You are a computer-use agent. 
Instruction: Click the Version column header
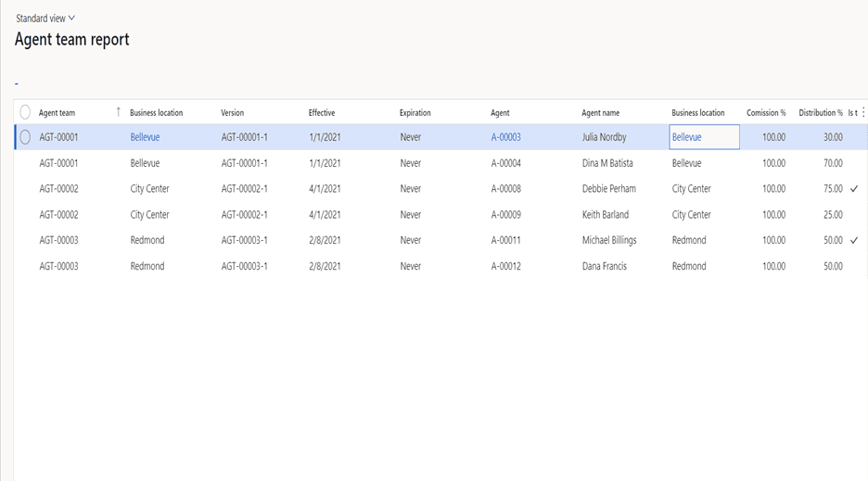point(233,112)
